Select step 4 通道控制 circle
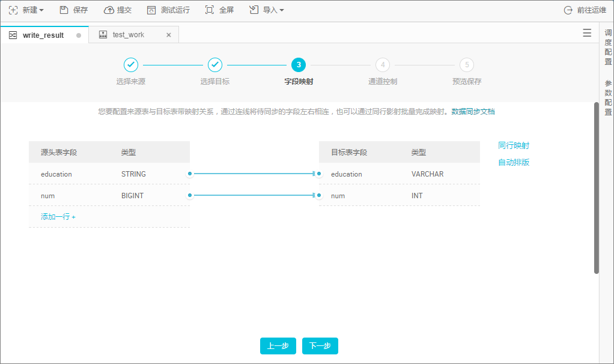 click(383, 65)
